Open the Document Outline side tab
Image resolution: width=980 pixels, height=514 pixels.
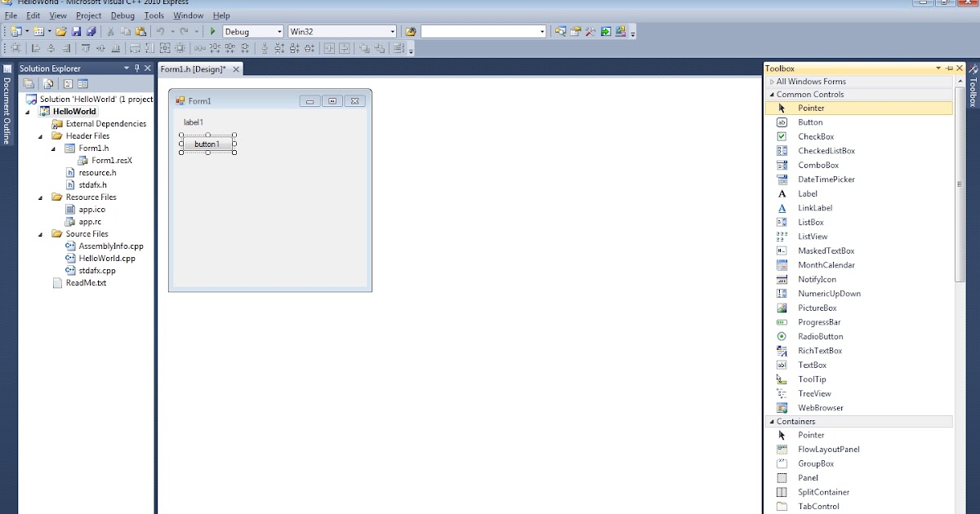pyautogui.click(x=7, y=104)
